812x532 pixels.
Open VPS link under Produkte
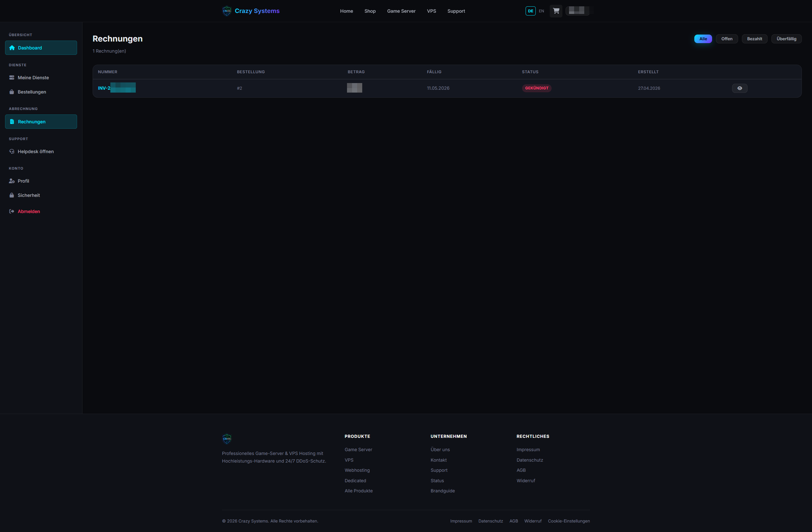[349, 460]
